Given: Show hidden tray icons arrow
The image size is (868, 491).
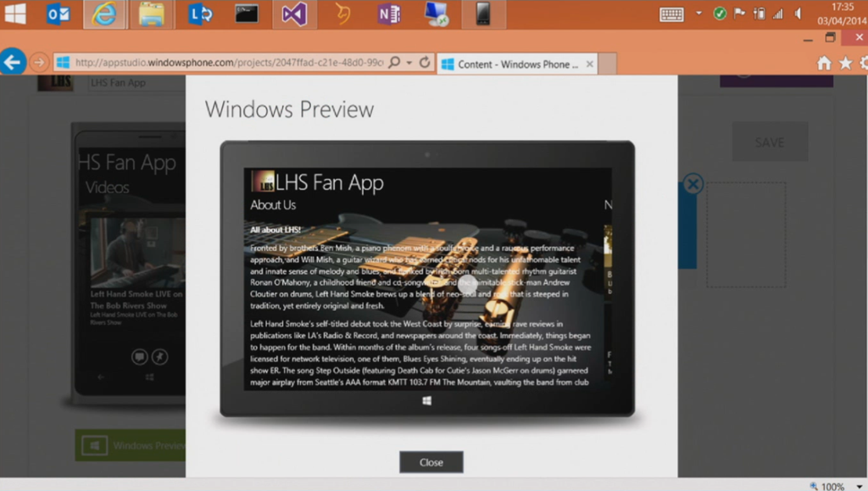Looking at the screenshot, I should (x=699, y=13).
